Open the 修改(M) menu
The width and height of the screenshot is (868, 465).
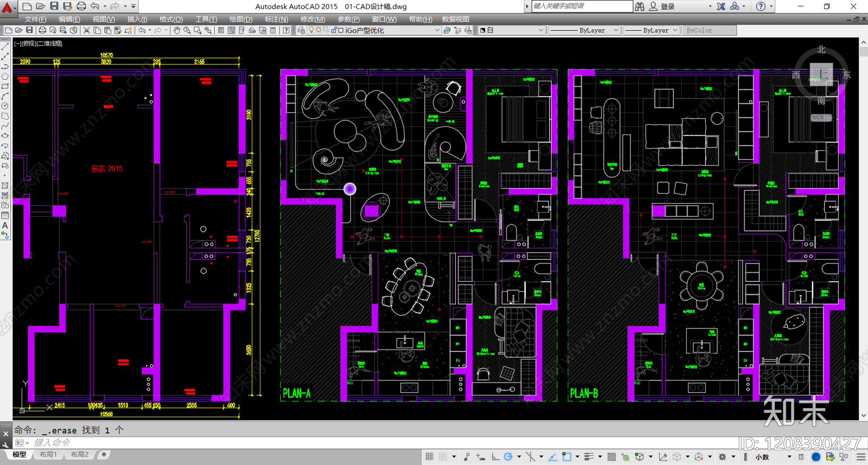click(313, 19)
